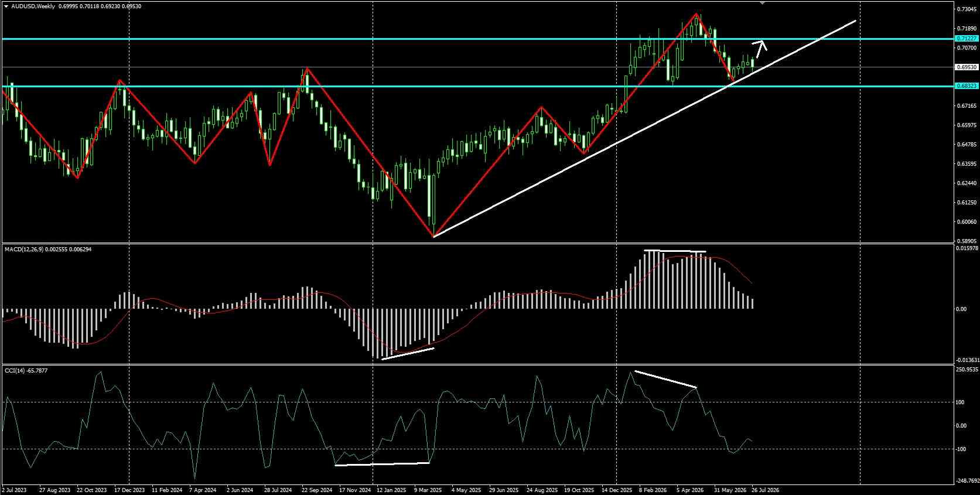Click the cyan 0.68323 price level tag

point(967,86)
